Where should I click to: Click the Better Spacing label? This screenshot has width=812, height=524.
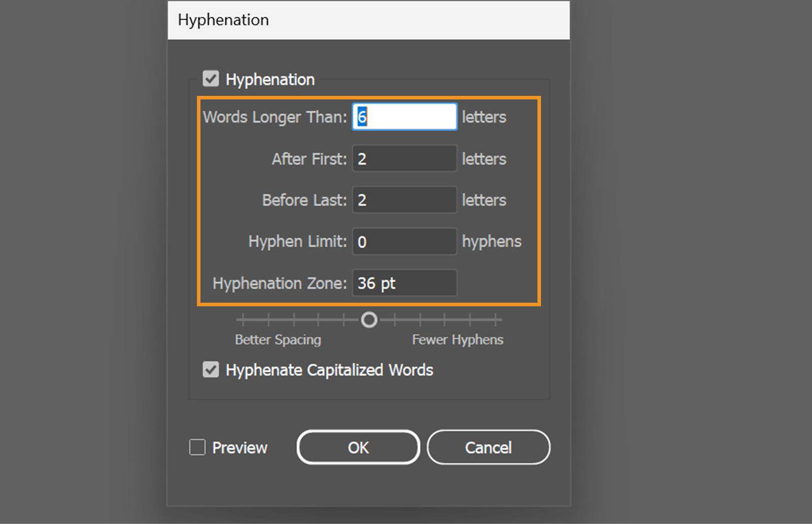[278, 340]
